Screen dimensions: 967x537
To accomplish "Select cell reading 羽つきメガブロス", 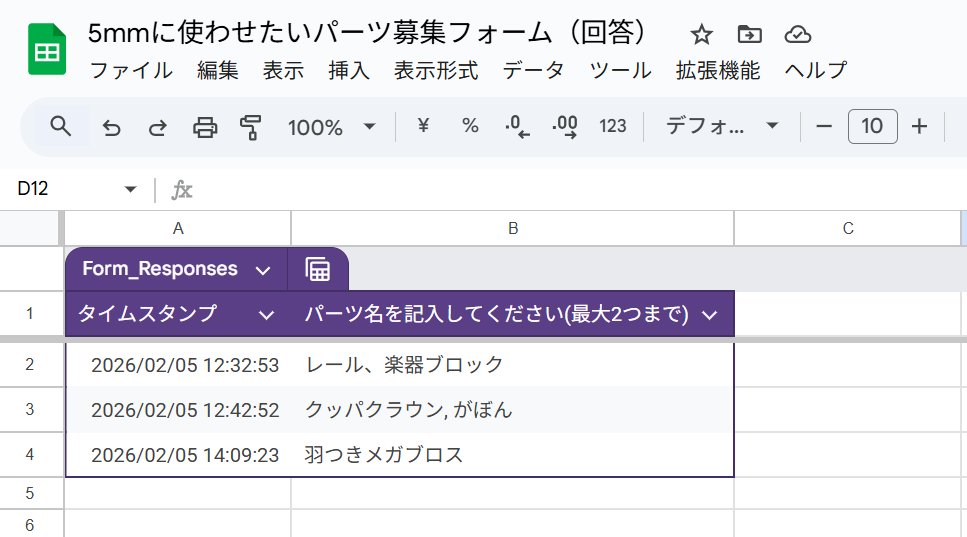I will coord(512,455).
